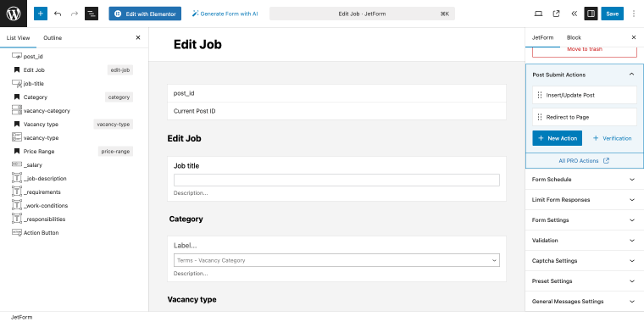Click the Price Range heading bookmark icon
Viewport: 644px width, 322px height.
17,151
